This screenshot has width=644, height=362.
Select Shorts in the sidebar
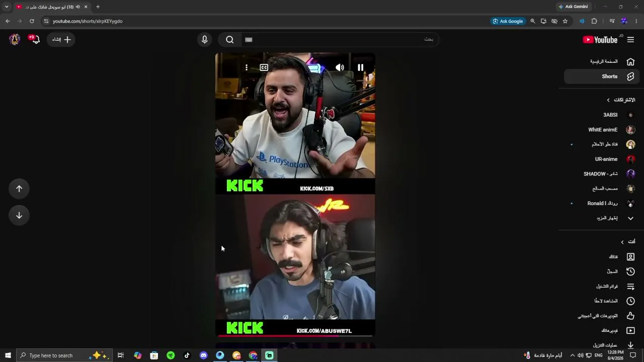click(x=602, y=76)
